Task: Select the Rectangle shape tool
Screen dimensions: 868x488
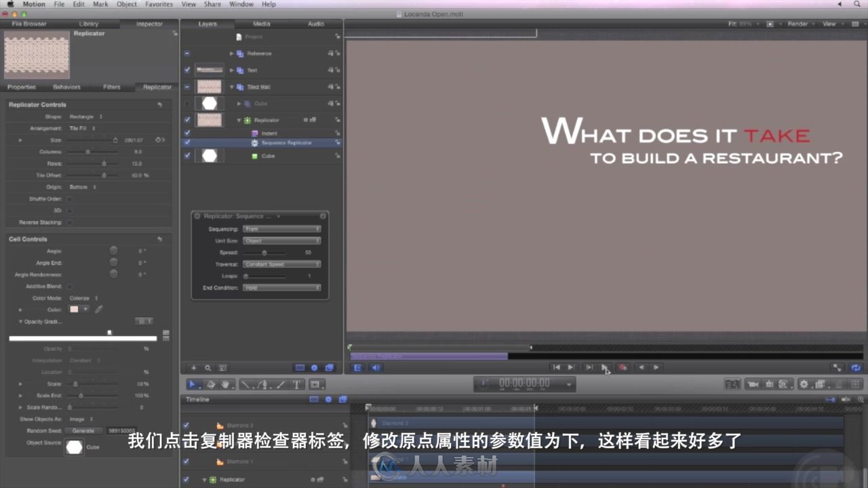Action: pyautogui.click(x=315, y=384)
